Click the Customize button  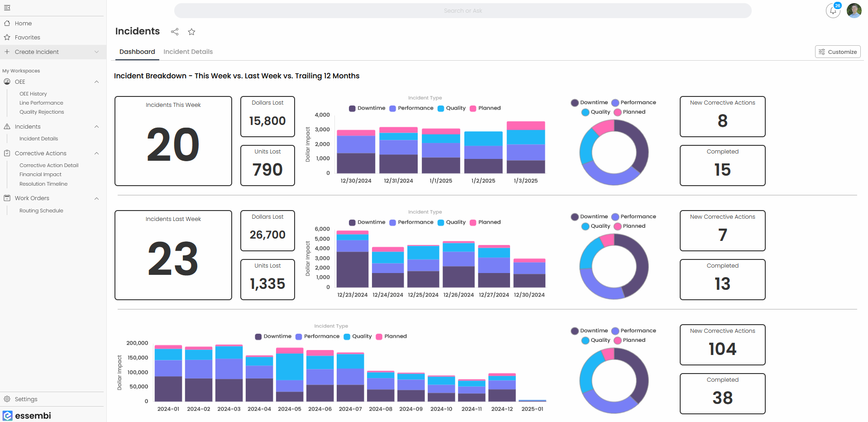(837, 52)
